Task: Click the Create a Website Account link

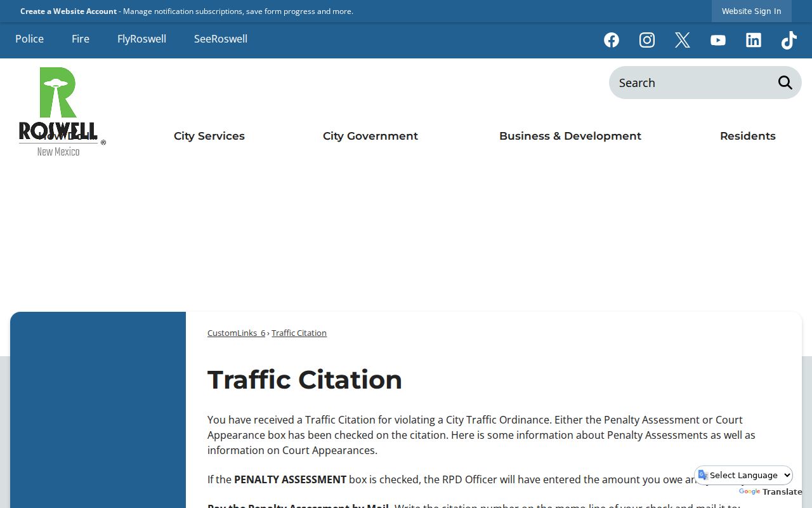Action: pos(69,11)
